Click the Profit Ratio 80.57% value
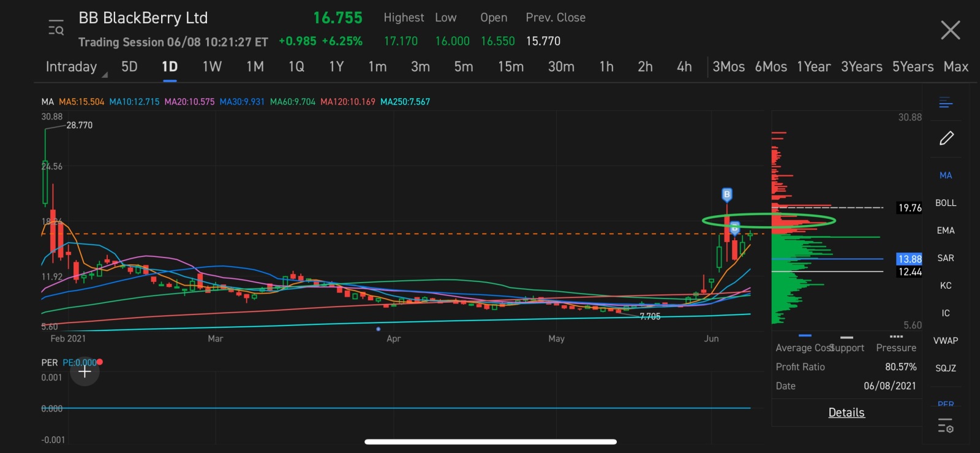980x453 pixels. 901,367
